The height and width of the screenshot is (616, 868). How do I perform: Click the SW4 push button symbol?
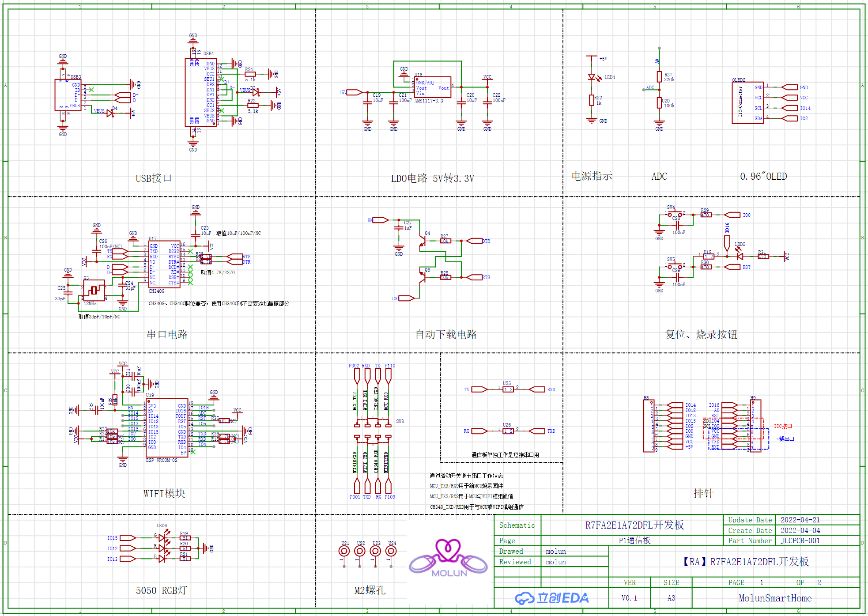675,214
